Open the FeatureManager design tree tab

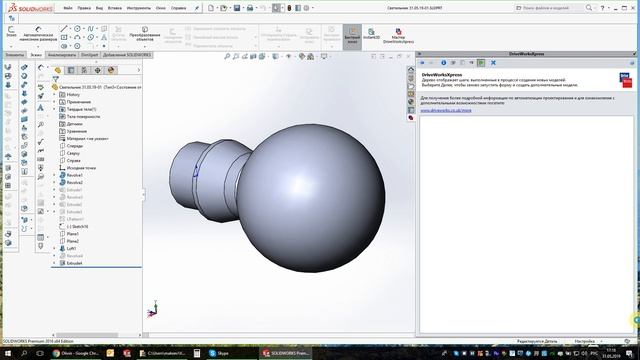click(58, 70)
